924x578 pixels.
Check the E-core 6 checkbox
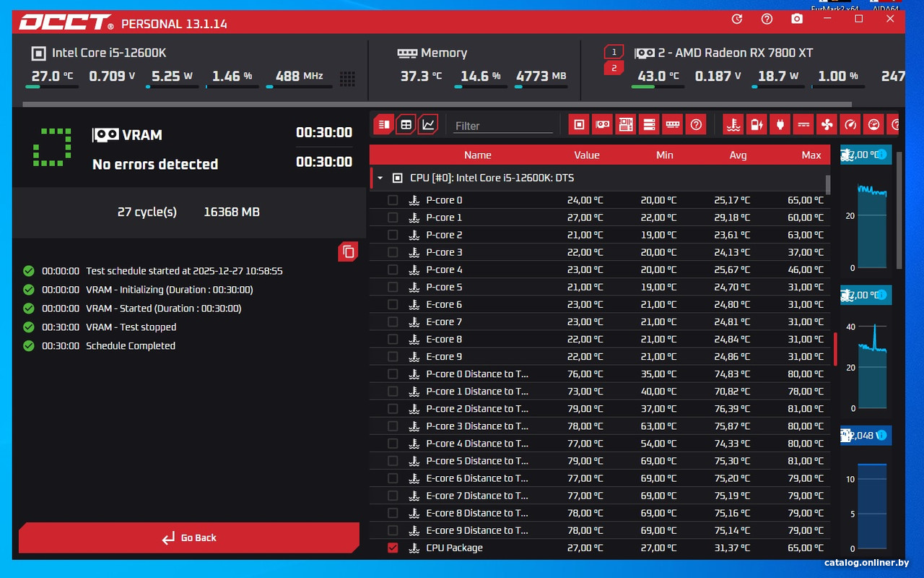393,304
